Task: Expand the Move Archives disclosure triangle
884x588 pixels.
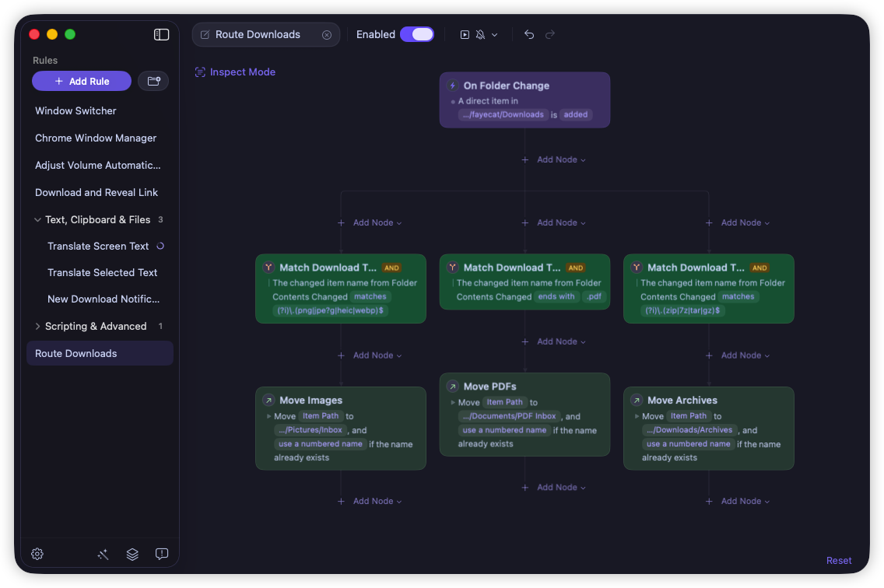Action: pyautogui.click(x=637, y=417)
